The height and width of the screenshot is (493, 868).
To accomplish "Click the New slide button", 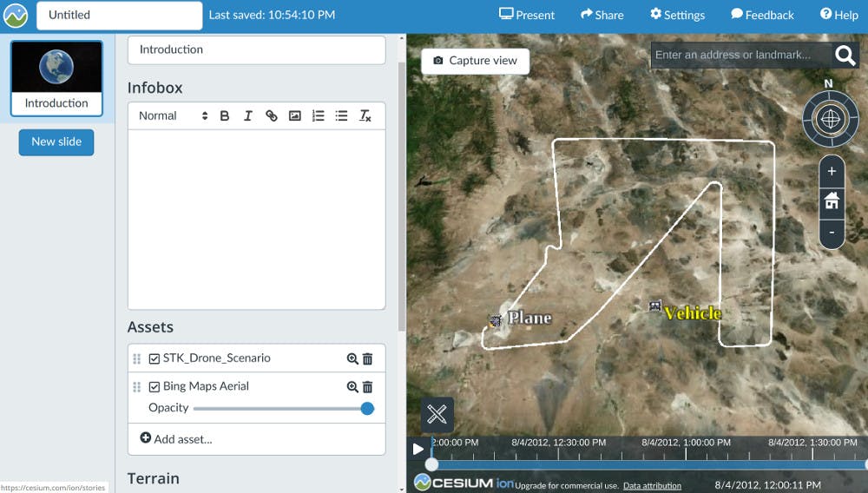I will pos(56,141).
